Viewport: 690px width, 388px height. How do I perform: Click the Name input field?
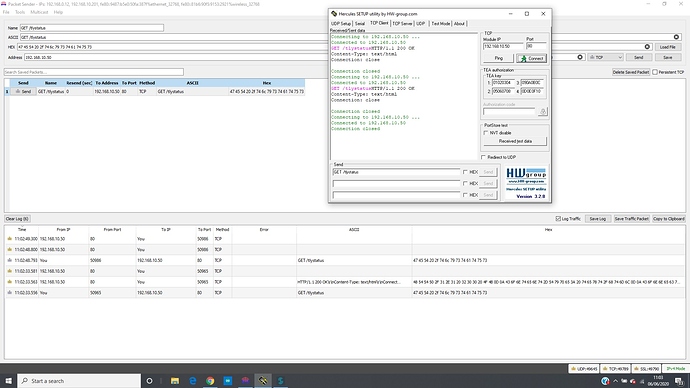(92, 28)
